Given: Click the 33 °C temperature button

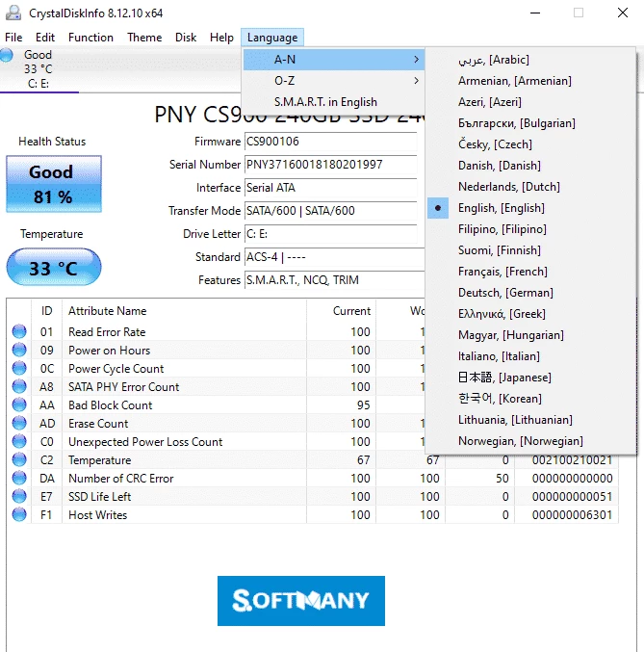Looking at the screenshot, I should 53,268.
